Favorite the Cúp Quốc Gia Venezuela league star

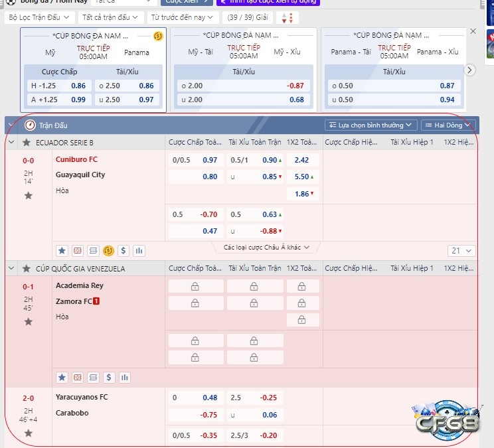tap(27, 269)
